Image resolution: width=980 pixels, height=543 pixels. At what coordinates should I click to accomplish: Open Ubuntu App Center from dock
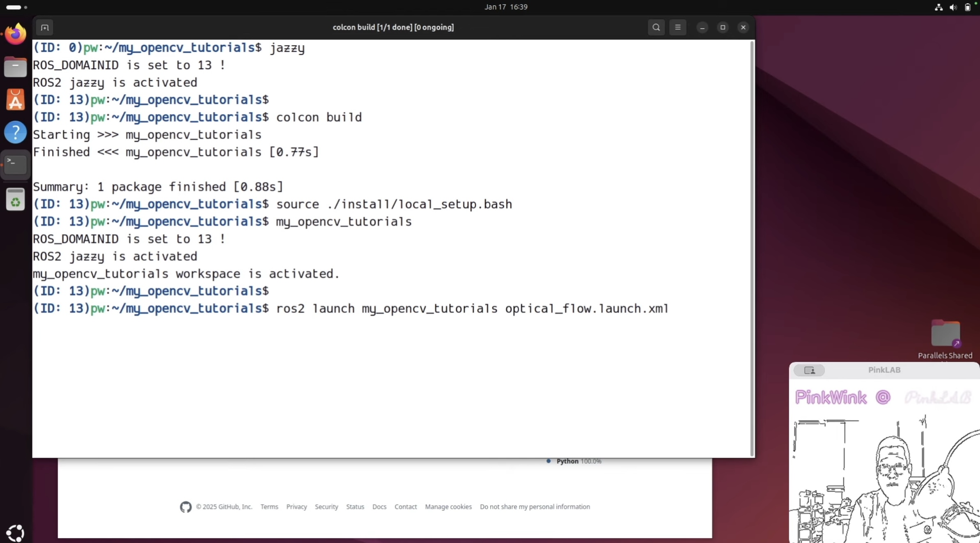click(x=16, y=100)
